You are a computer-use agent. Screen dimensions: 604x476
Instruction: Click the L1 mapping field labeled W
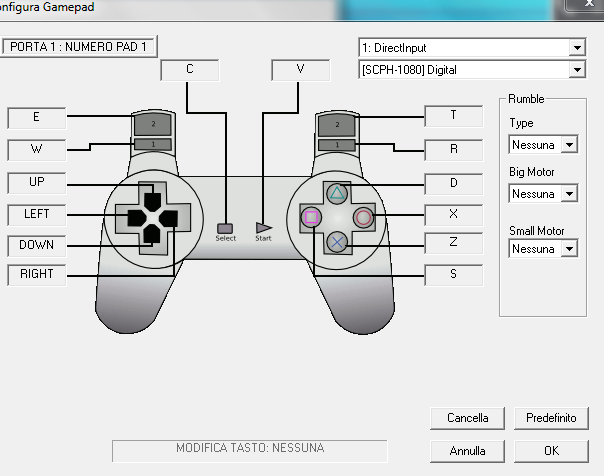(x=37, y=149)
